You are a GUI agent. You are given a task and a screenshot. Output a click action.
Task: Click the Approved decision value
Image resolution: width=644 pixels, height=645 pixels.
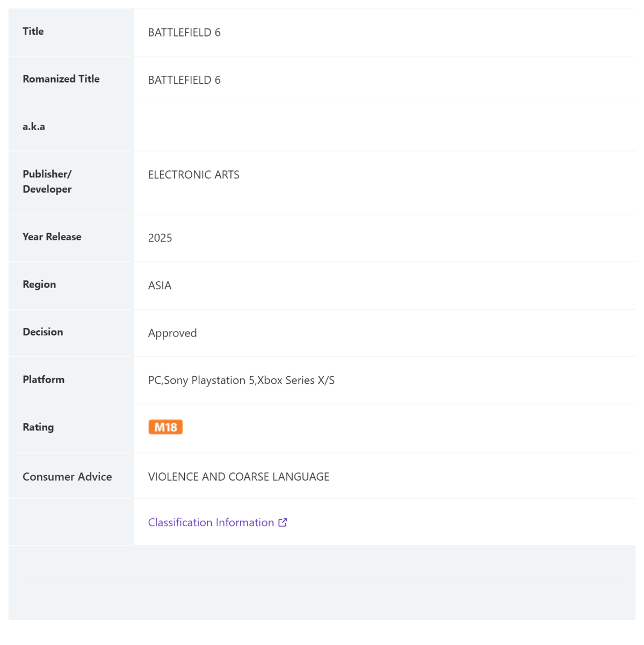[x=172, y=333]
